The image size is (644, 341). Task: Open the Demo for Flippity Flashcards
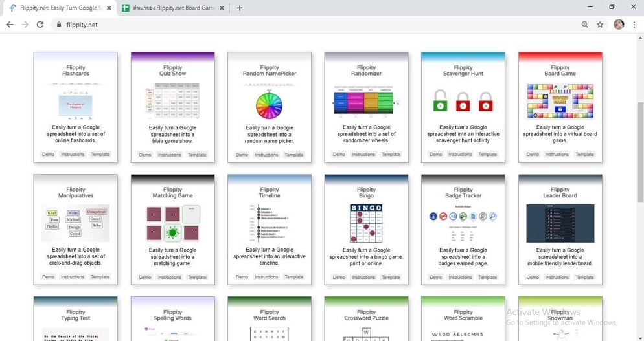tap(49, 155)
